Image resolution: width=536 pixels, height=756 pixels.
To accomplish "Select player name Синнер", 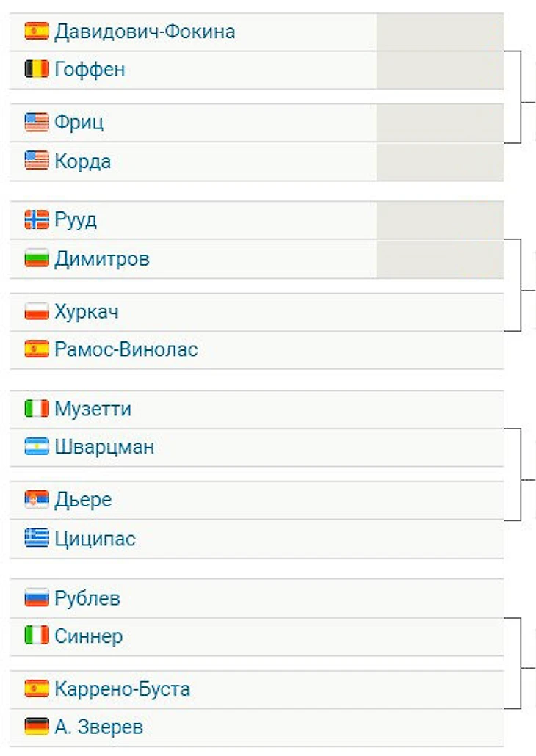I will click(88, 636).
